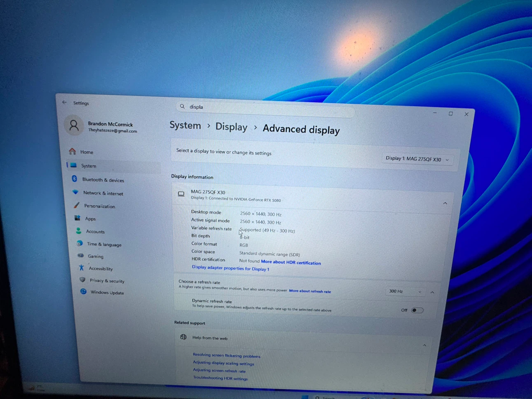Viewport: 532px width, 399px height.
Task: Click the "Related support" heading
Action: tap(190, 322)
